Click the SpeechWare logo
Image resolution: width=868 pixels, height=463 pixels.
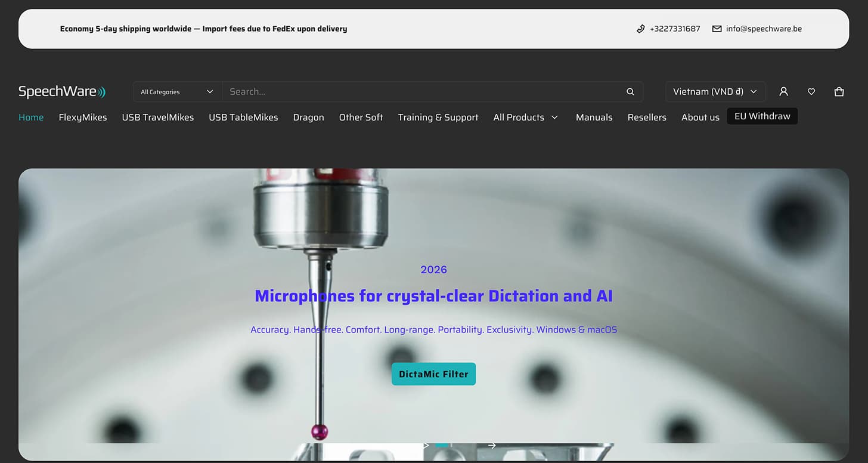coord(62,91)
